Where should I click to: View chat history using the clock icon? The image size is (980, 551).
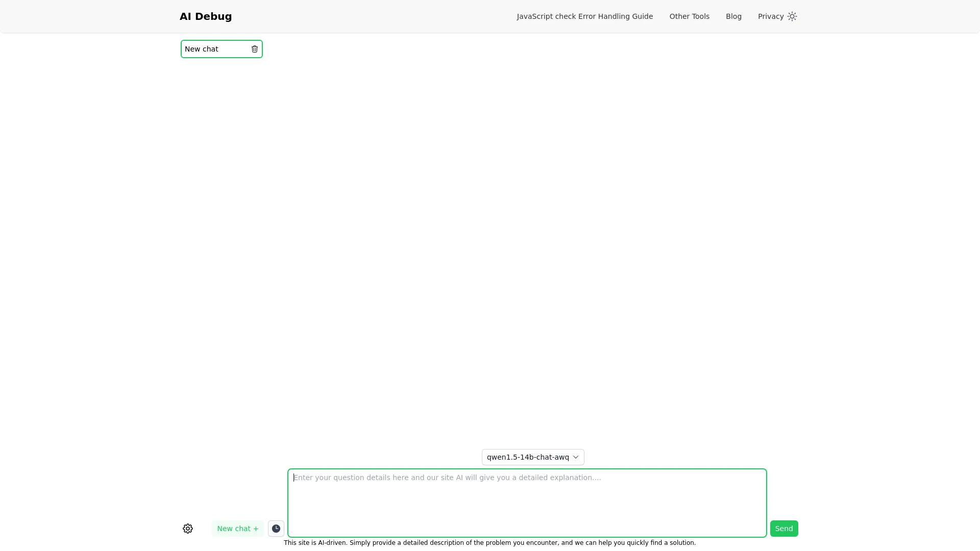click(276, 529)
